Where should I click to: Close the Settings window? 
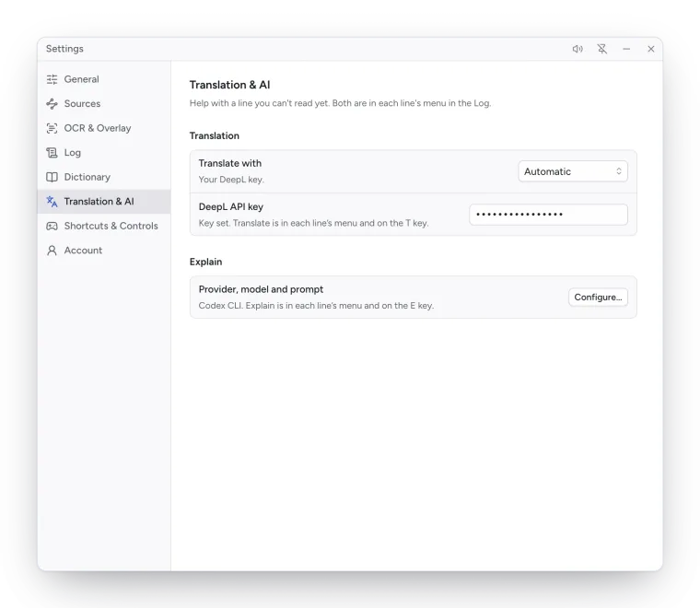tap(651, 49)
